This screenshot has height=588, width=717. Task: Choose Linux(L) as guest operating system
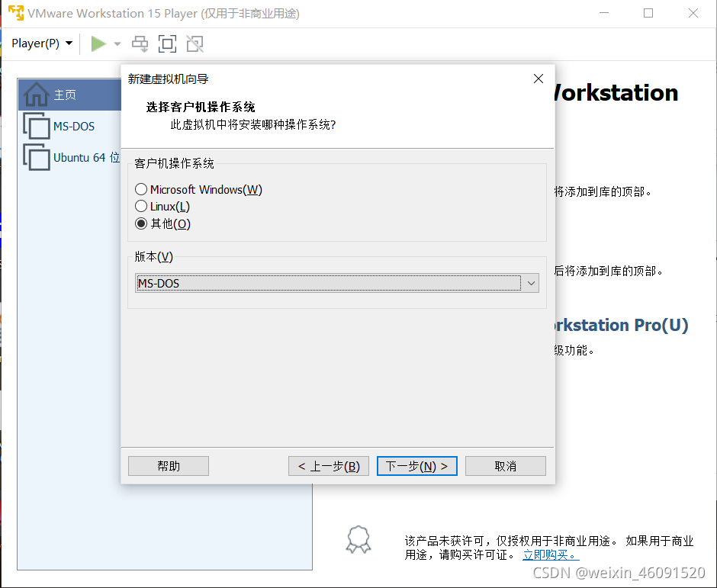pos(140,206)
